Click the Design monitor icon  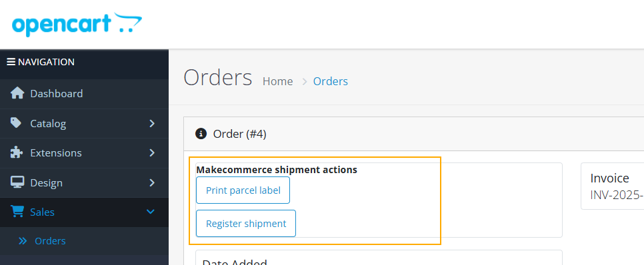17,182
